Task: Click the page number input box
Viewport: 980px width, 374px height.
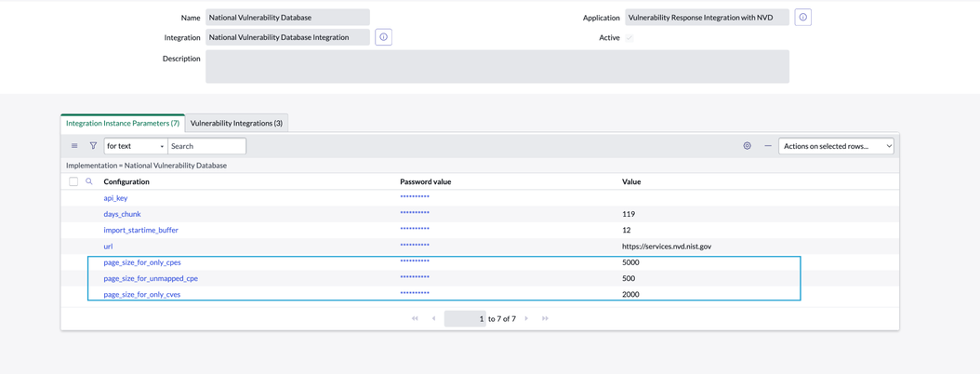Action: (465, 318)
